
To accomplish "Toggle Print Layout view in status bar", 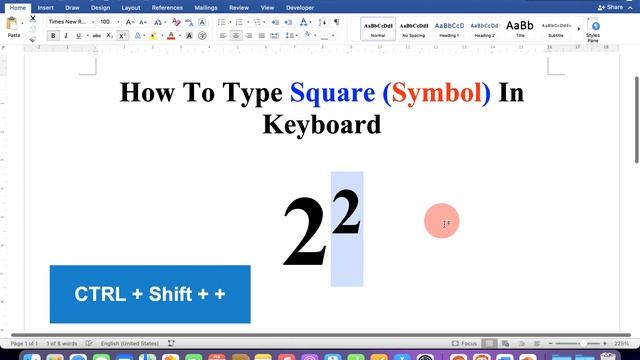I will click(489, 344).
